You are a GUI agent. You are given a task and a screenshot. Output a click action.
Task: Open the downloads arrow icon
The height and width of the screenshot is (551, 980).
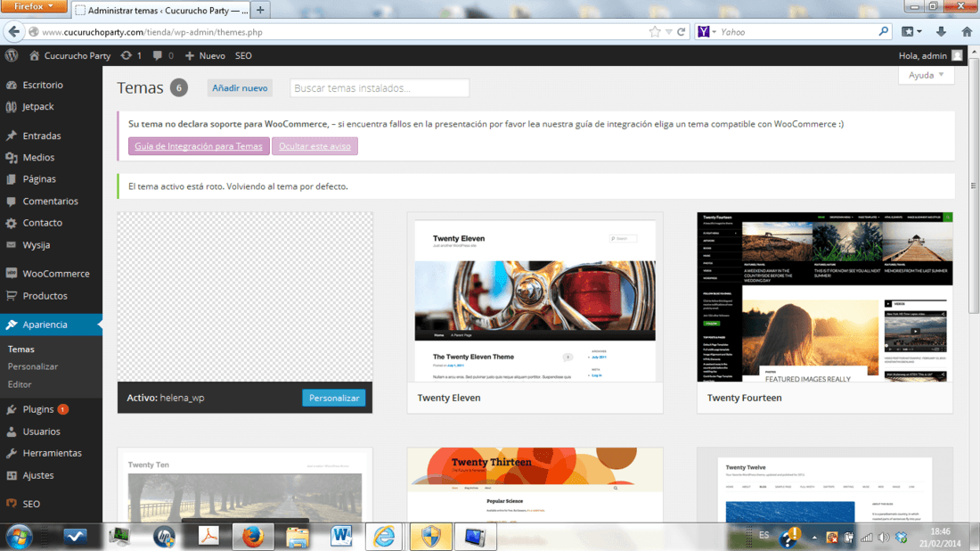click(941, 32)
